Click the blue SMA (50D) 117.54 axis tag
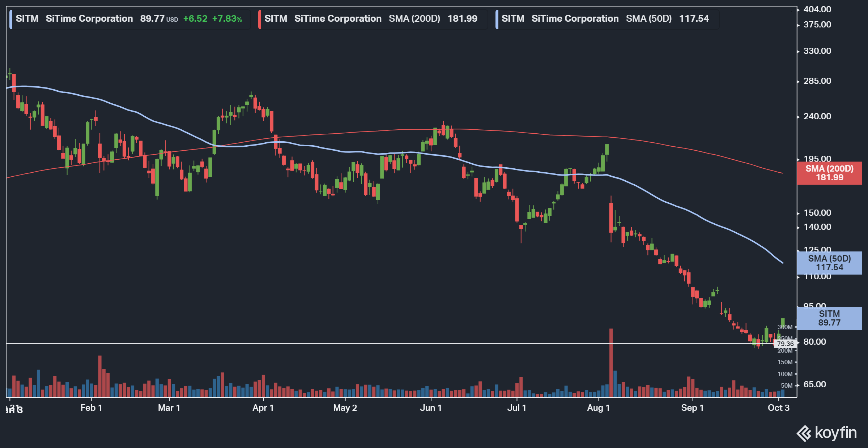The height and width of the screenshot is (448, 868). [x=829, y=263]
